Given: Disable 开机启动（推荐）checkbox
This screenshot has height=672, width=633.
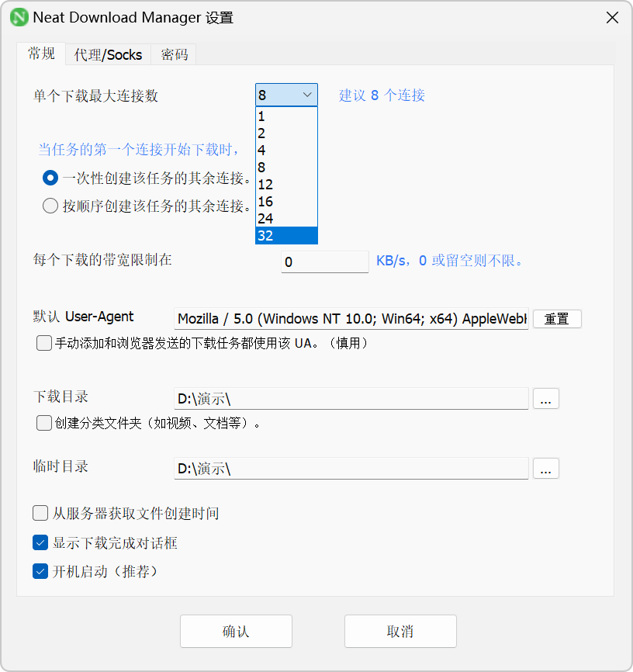Looking at the screenshot, I should tap(40, 571).
